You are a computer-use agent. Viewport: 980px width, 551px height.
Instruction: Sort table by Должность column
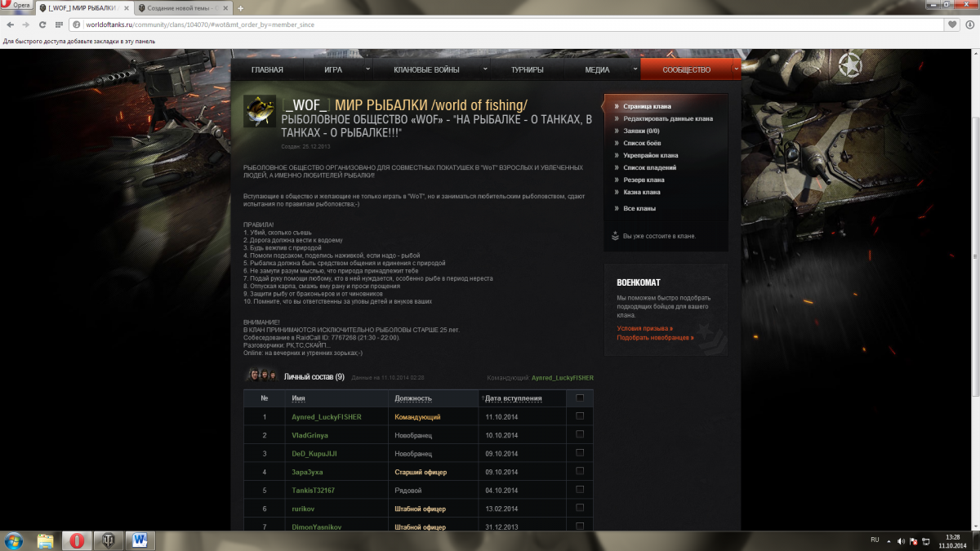(x=413, y=398)
